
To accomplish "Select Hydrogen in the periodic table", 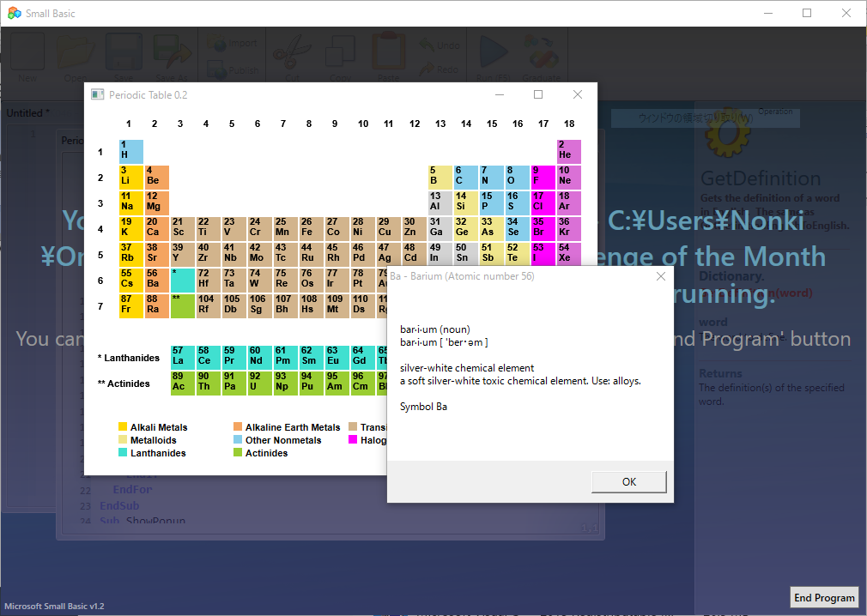I will [130, 151].
